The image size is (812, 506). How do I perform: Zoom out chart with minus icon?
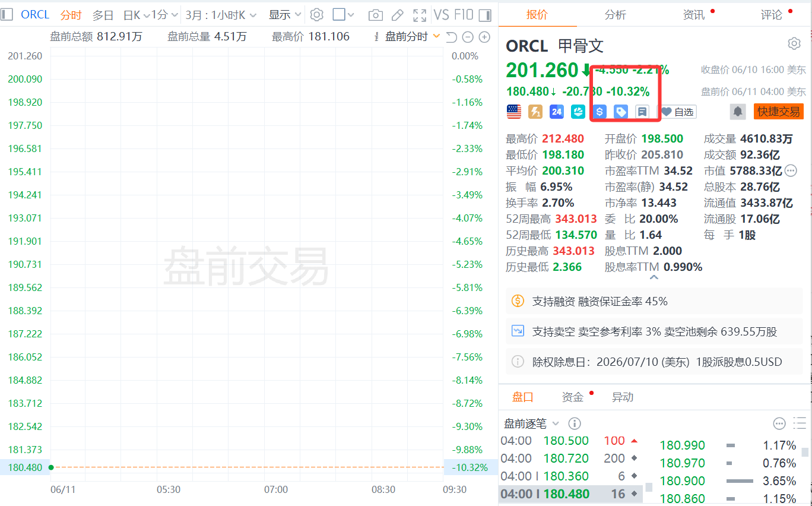pyautogui.click(x=468, y=37)
